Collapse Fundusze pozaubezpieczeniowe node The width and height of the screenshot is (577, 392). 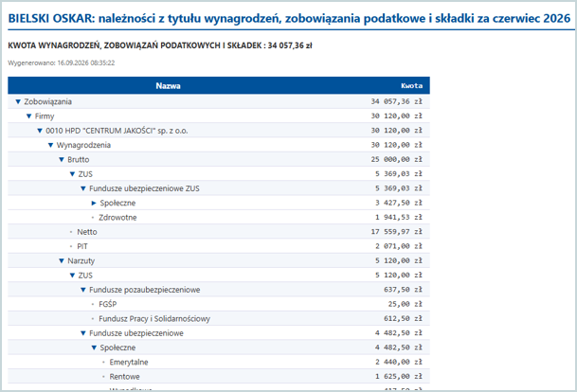[x=83, y=290]
